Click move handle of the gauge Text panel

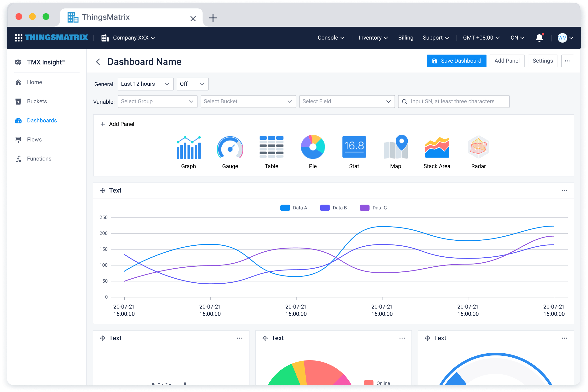tap(428, 338)
